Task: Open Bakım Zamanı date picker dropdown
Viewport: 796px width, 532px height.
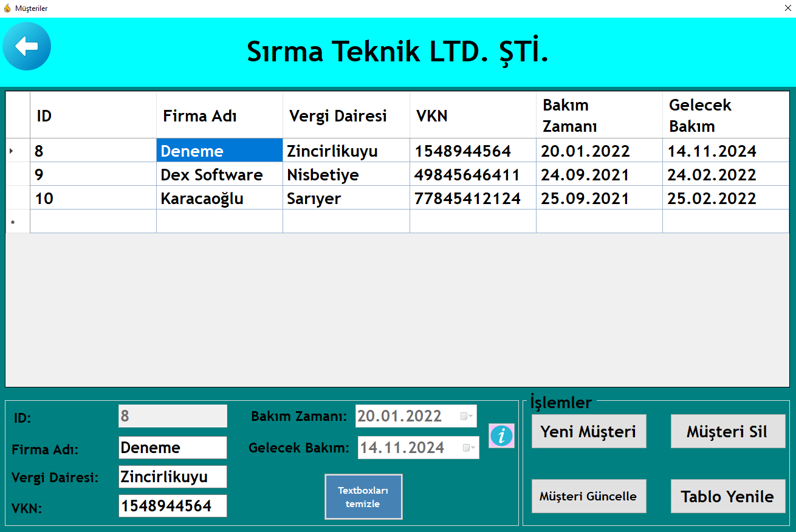Action: [x=467, y=416]
